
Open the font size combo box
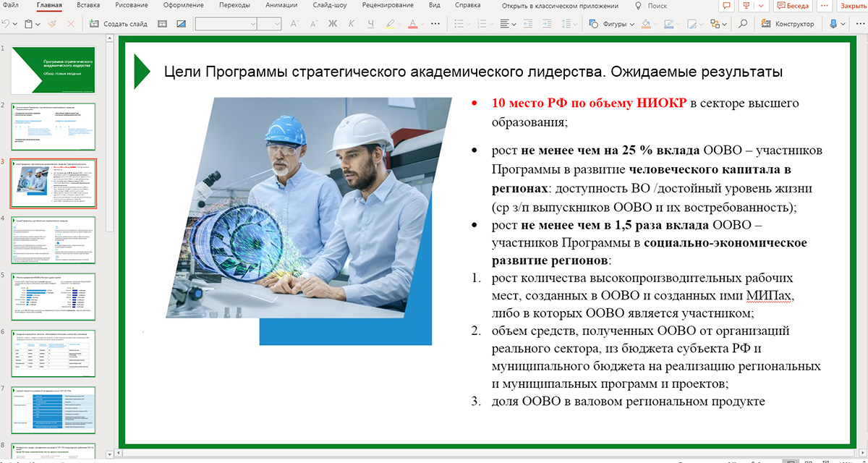[x=269, y=24]
